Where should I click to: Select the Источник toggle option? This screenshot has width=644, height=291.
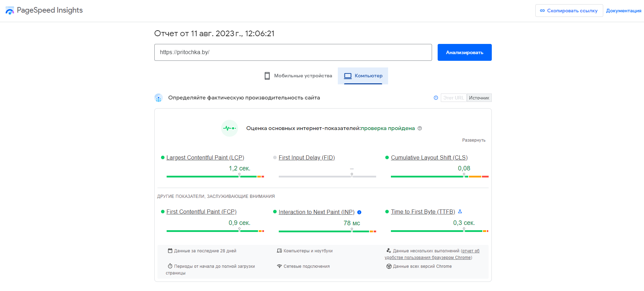pyautogui.click(x=479, y=98)
